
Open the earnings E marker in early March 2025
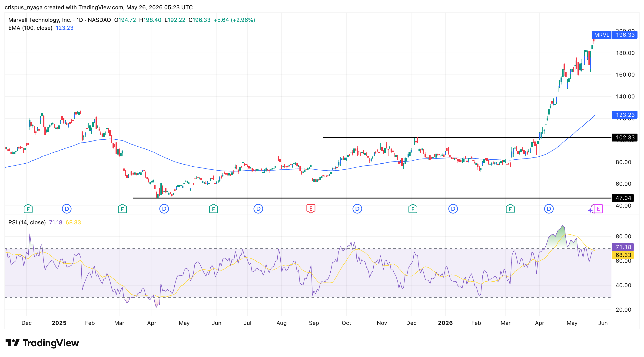[x=122, y=209]
